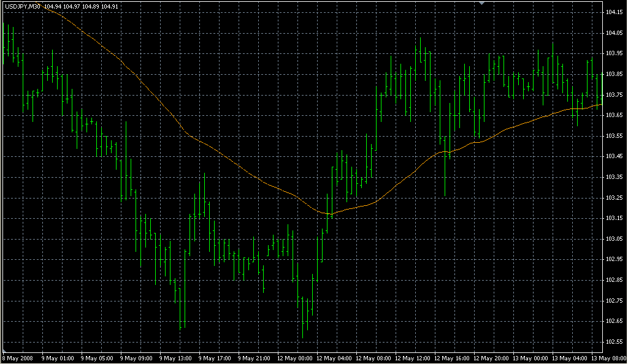Screen dimensions: 628x364
Task: Click the 104.15 price axis label
Action: [x=614, y=12]
